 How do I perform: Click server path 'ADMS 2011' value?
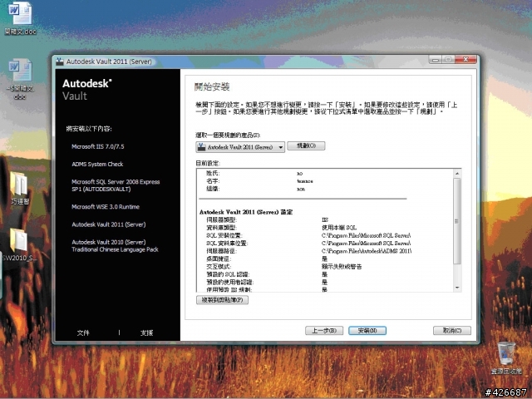[x=367, y=251]
